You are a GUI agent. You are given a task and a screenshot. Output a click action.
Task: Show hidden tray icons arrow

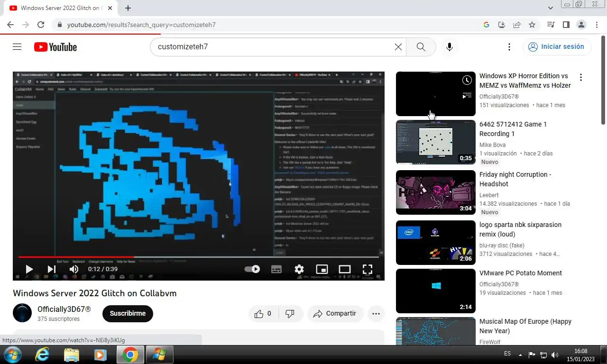[x=520, y=355]
